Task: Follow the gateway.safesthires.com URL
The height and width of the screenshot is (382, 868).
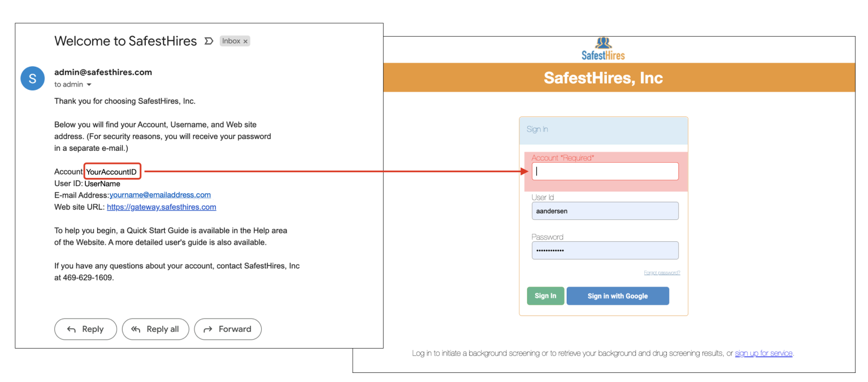Action: 162,207
